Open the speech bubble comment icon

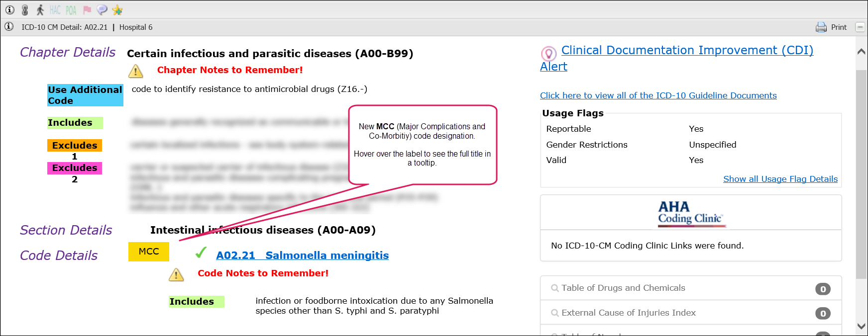(102, 10)
